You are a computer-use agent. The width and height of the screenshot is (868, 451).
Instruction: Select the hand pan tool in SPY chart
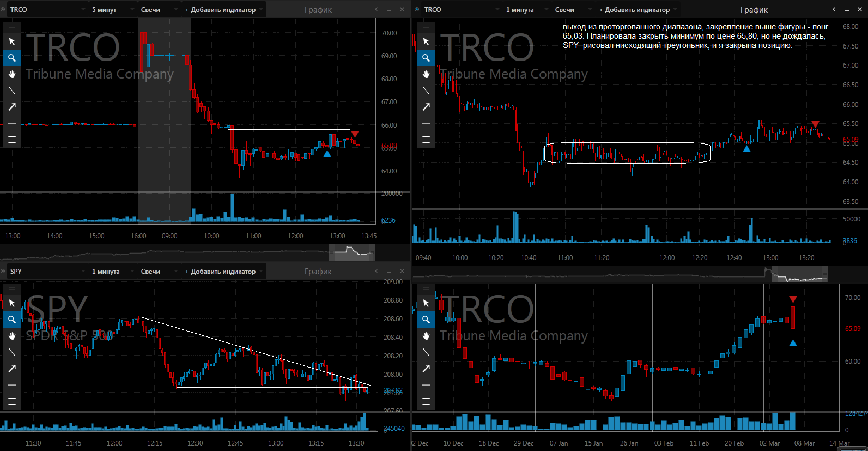point(12,336)
